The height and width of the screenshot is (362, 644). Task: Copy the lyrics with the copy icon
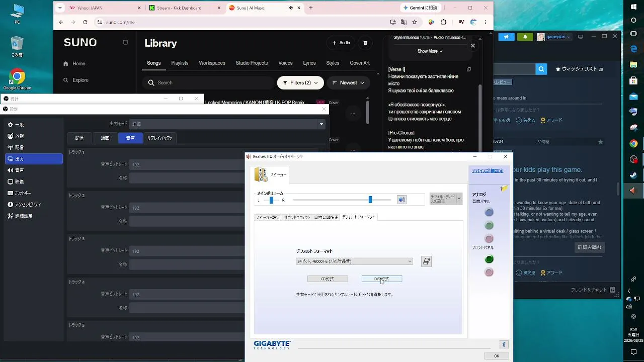coord(469,69)
